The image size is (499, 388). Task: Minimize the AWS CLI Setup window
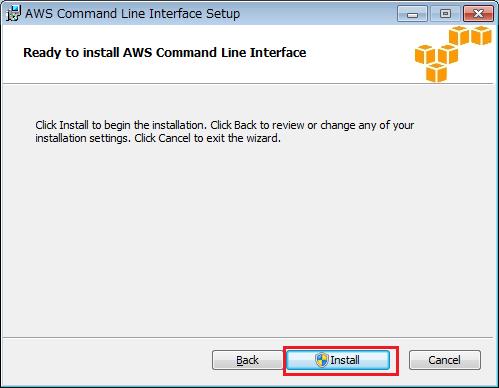click(412, 14)
